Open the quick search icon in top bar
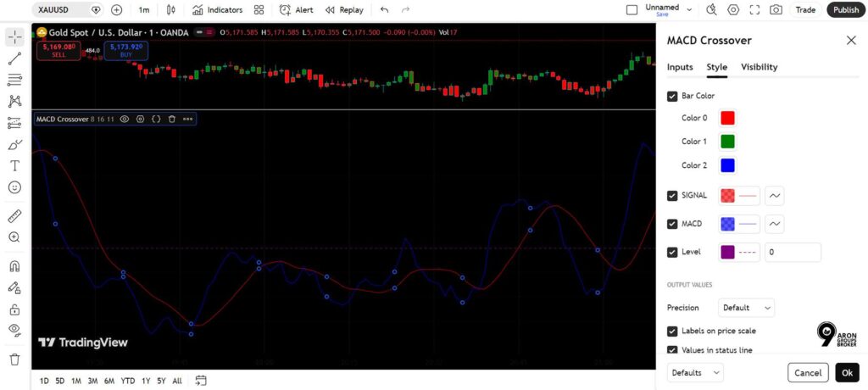The image size is (868, 390). (712, 9)
